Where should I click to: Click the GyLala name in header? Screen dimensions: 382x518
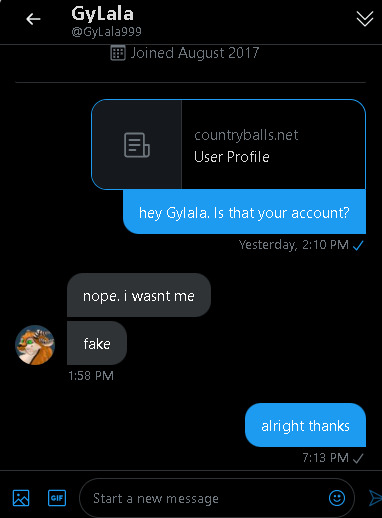coord(102,14)
